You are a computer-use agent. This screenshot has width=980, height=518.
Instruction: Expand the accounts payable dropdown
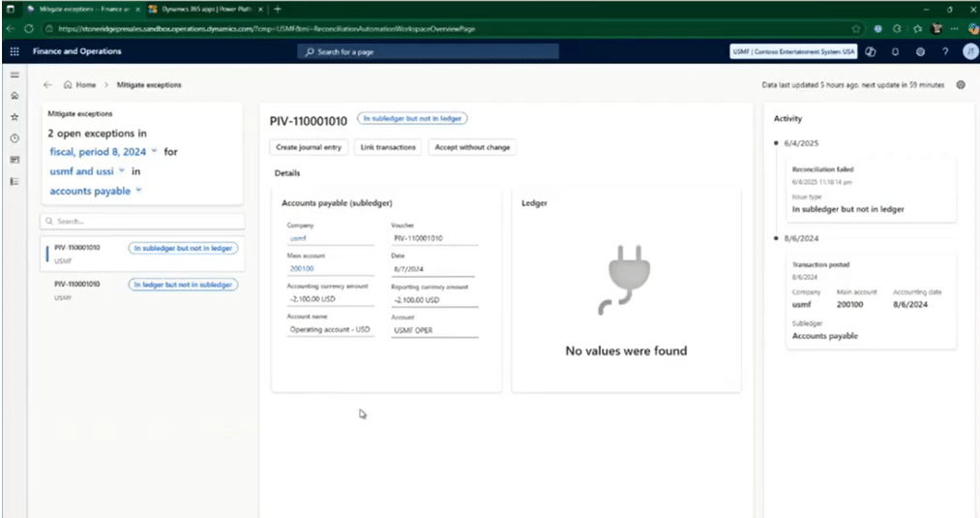pyautogui.click(x=95, y=191)
